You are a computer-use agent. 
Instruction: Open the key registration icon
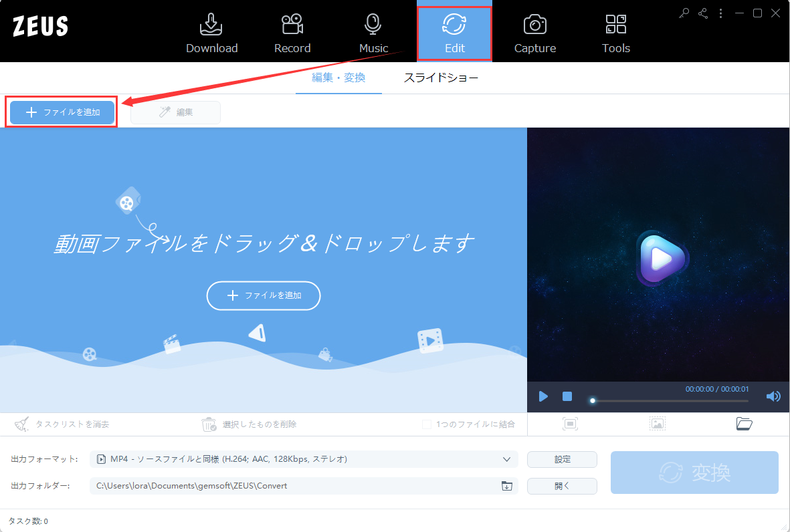(684, 13)
